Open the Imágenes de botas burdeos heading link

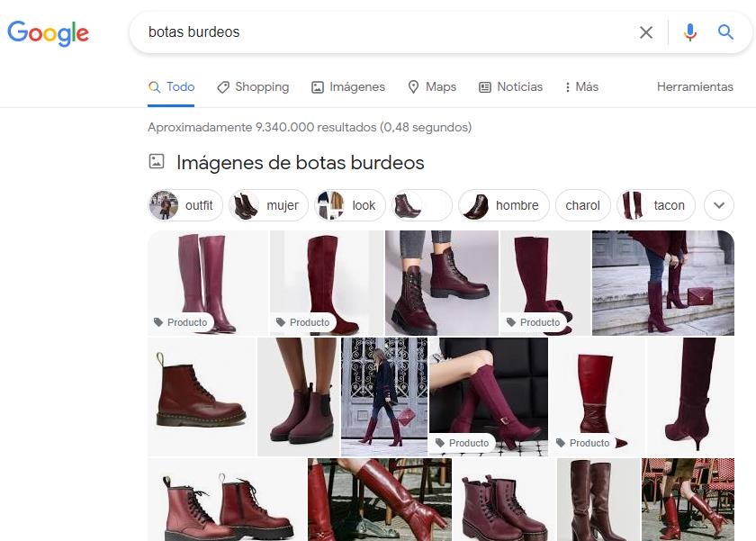(300, 163)
